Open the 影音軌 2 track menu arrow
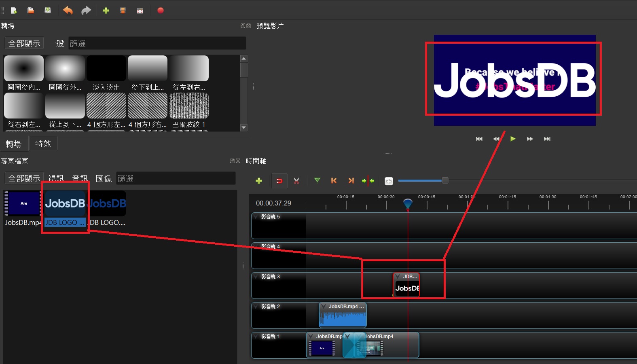 pyautogui.click(x=256, y=307)
